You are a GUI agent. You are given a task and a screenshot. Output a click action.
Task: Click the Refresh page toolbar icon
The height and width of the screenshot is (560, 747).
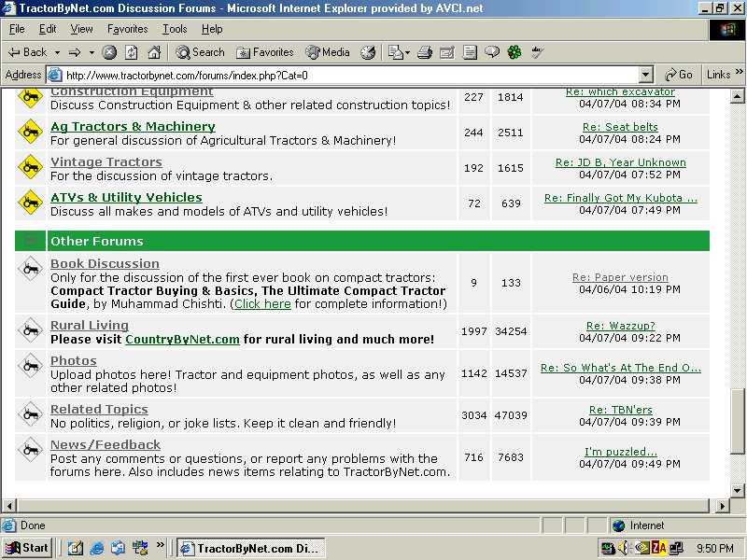[x=132, y=52]
